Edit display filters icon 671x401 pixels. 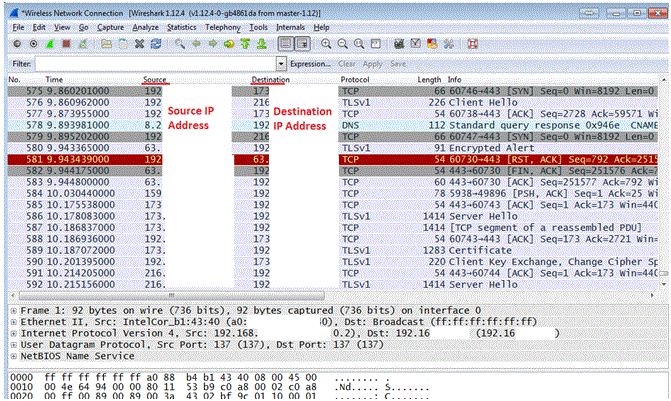coord(416,44)
